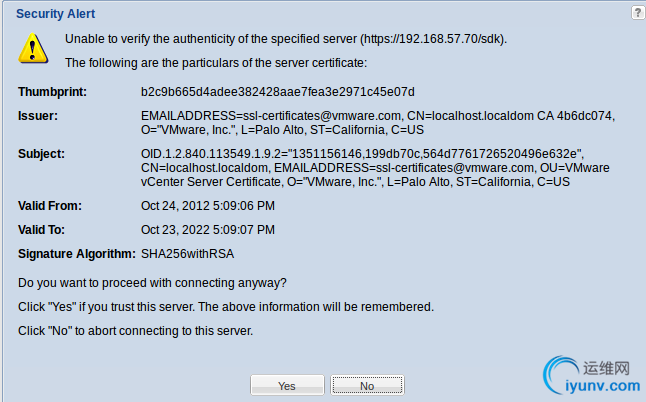Open help via the question mark icon
This screenshot has height=402, width=646.
coord(638,13)
